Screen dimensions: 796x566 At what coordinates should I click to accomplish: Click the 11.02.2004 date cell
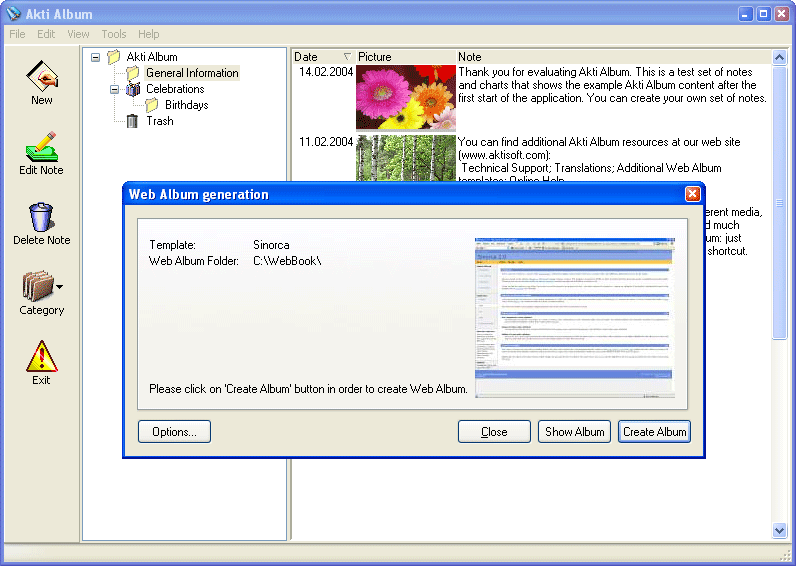[x=325, y=142]
